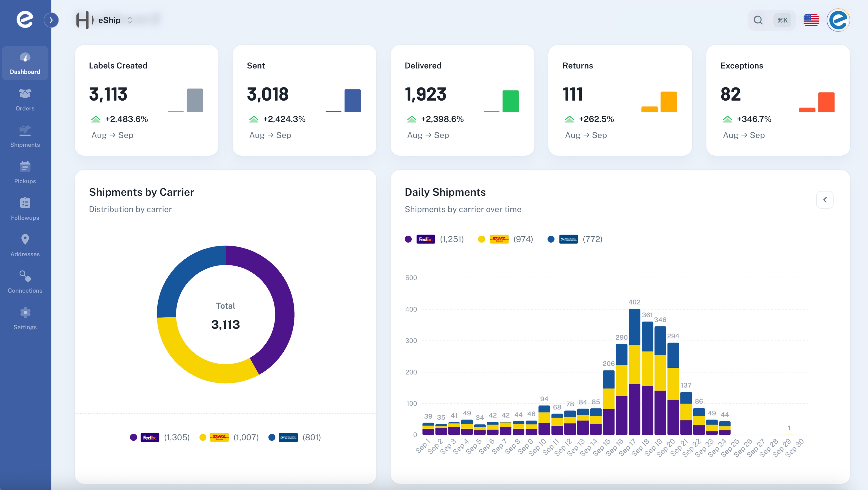This screenshot has width=868, height=490.
Task: Toggle the USPS series in the Daily Shipments legend
Action: coord(576,239)
